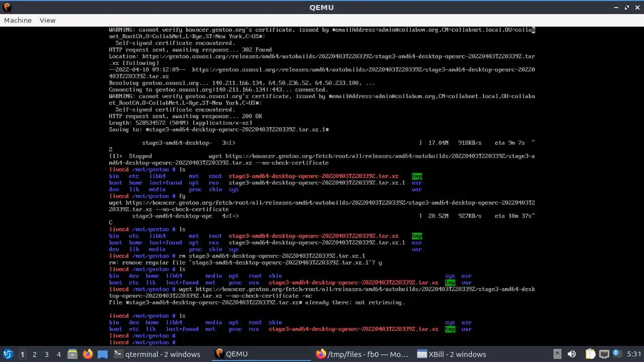Open the View menu
Viewport: 644px width, 362px height.
[47, 20]
